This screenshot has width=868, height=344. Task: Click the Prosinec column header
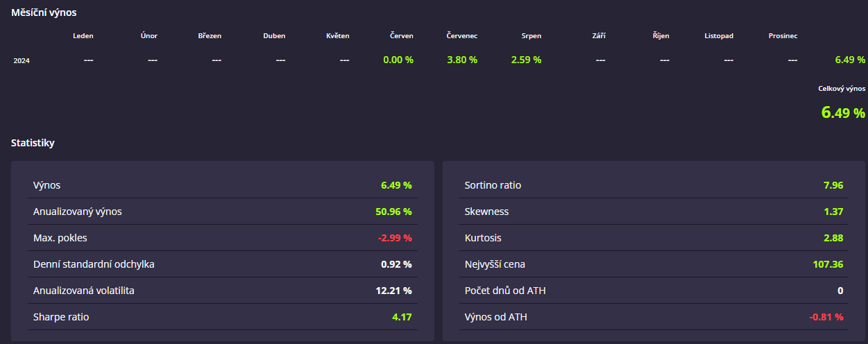(783, 35)
